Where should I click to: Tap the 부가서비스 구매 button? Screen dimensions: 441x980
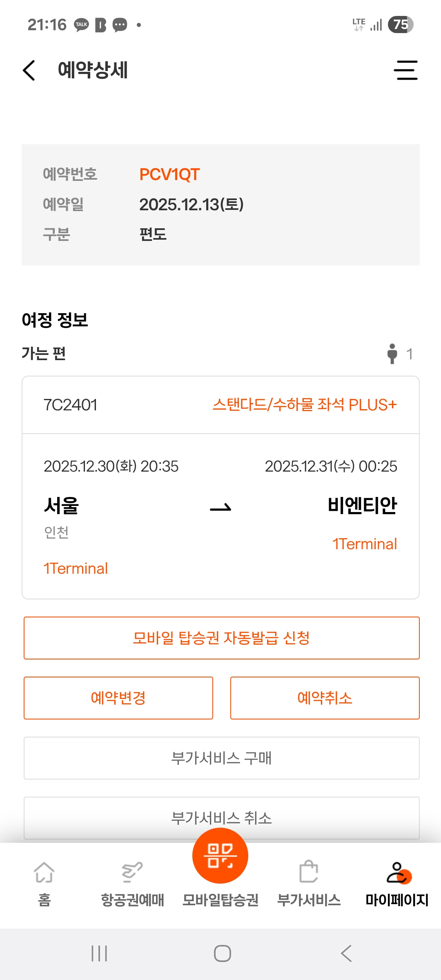tap(221, 758)
